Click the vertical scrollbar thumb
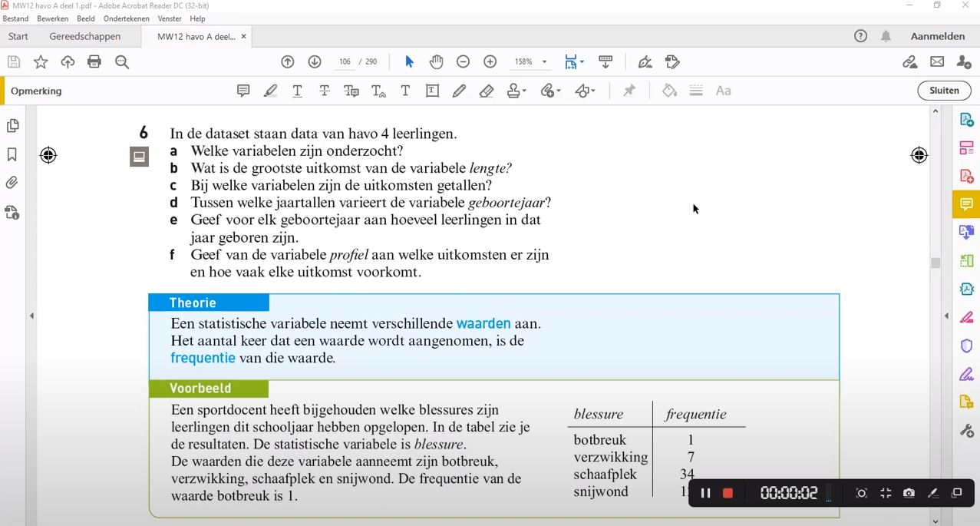The image size is (980, 526). click(x=935, y=263)
